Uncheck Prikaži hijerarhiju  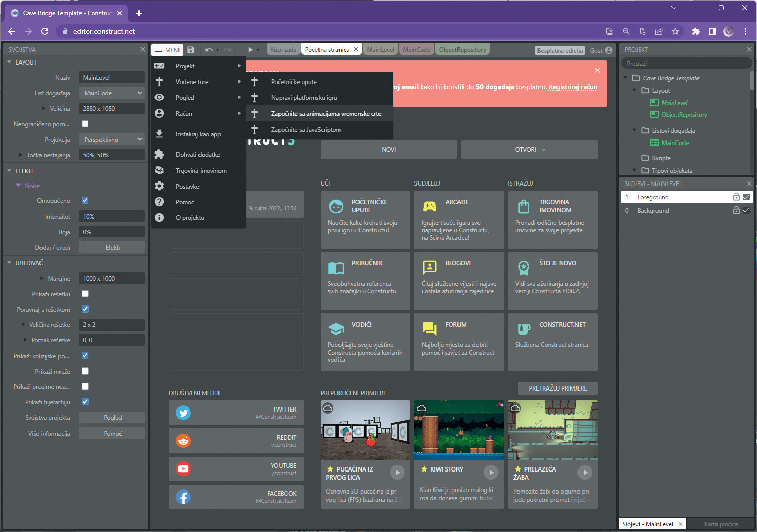pyautogui.click(x=85, y=402)
